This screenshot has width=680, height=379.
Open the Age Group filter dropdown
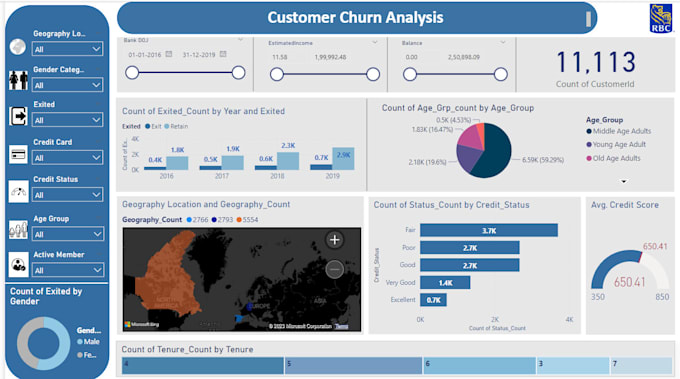click(67, 234)
